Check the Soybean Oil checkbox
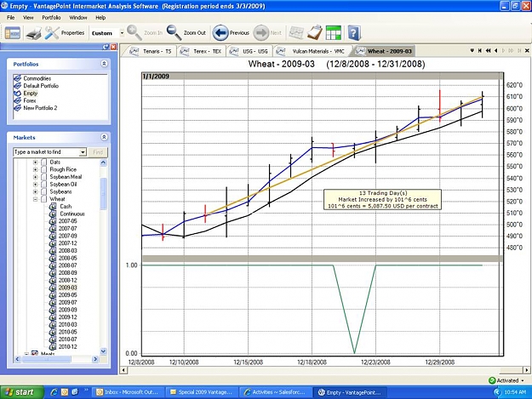 tap(43, 185)
